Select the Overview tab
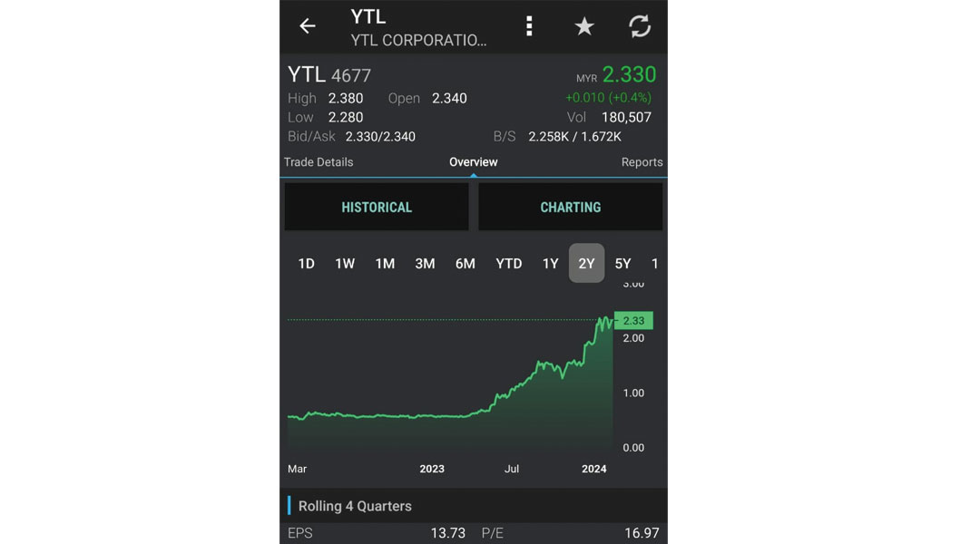980x544 pixels. 473,162
